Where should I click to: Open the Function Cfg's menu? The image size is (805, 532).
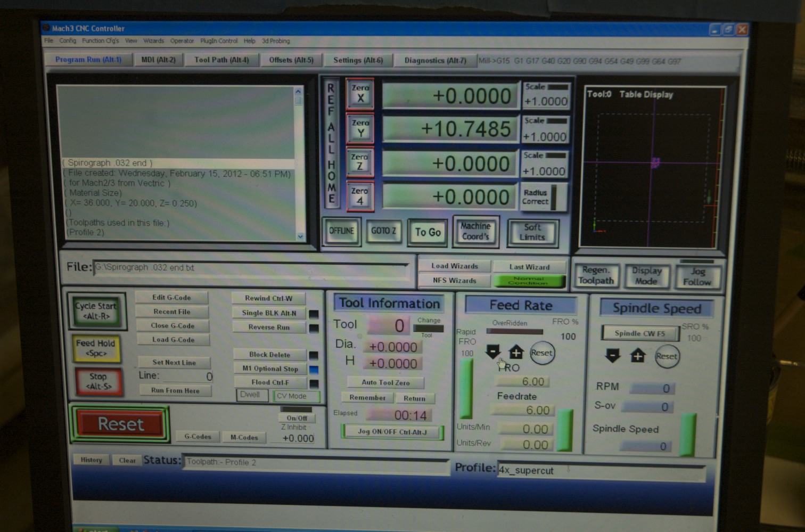point(101,40)
